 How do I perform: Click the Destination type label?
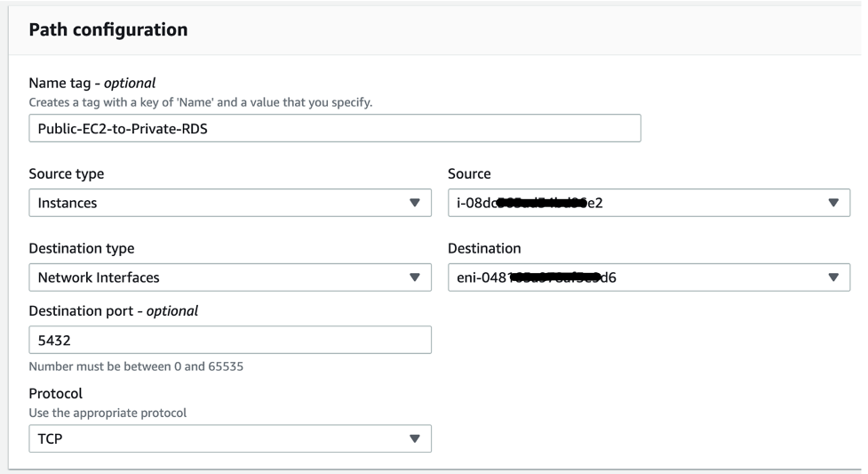coord(82,249)
